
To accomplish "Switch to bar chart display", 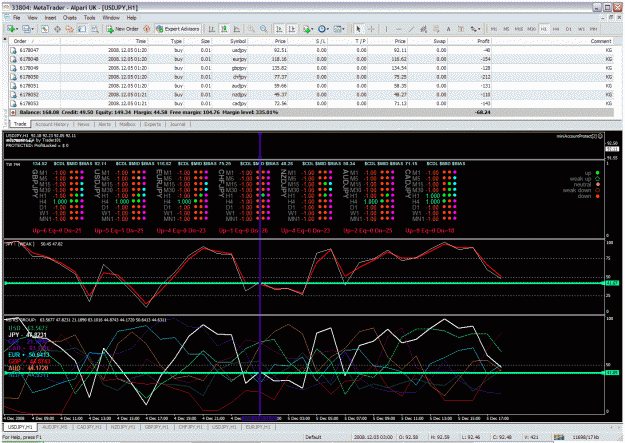I will tap(212, 29).
